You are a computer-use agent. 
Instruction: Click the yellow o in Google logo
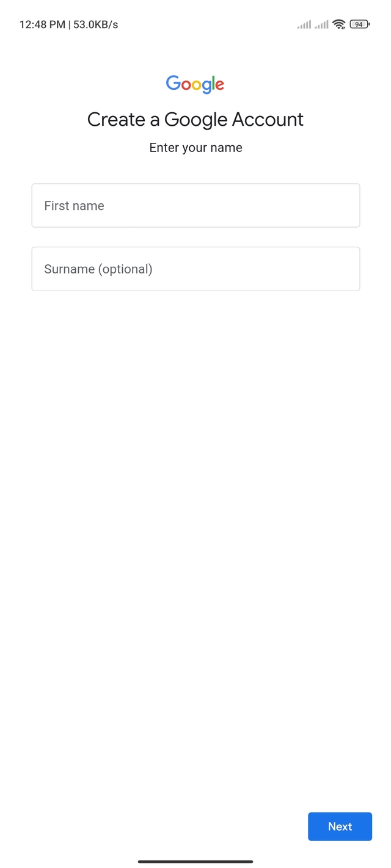point(196,85)
